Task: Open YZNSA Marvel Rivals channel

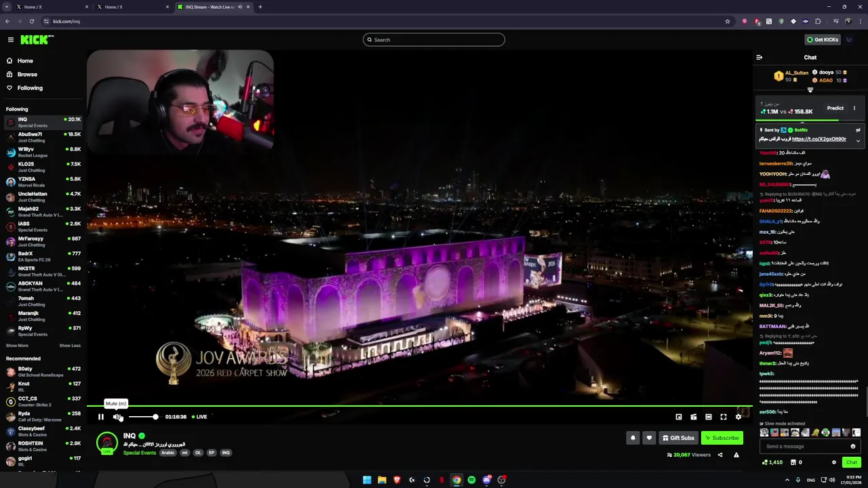Action: click(x=43, y=182)
